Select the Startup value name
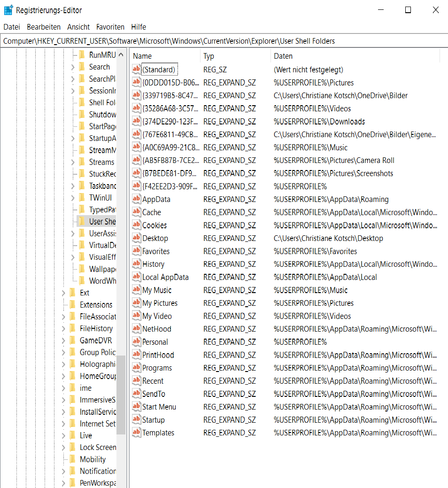Viewport: 448px width, 488px height. click(154, 420)
